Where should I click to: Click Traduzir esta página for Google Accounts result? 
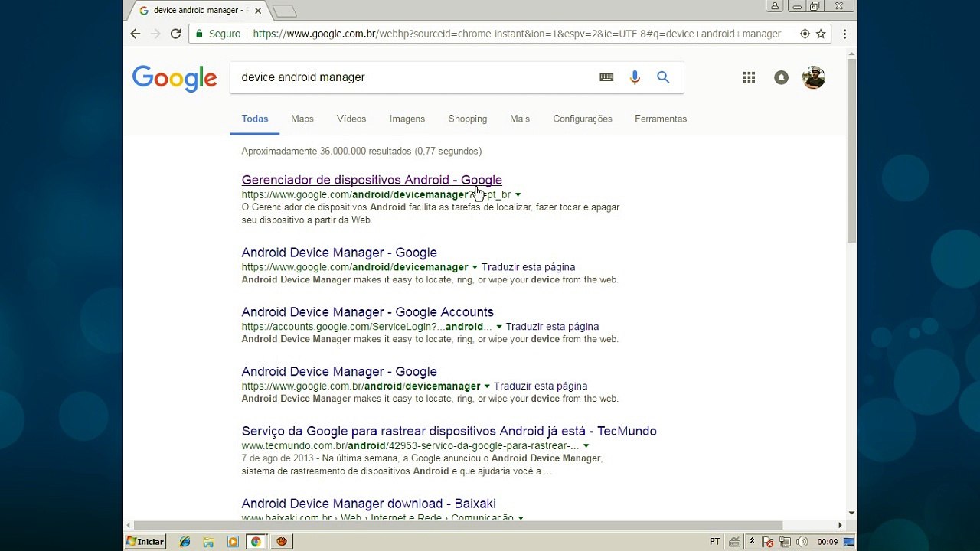point(552,327)
